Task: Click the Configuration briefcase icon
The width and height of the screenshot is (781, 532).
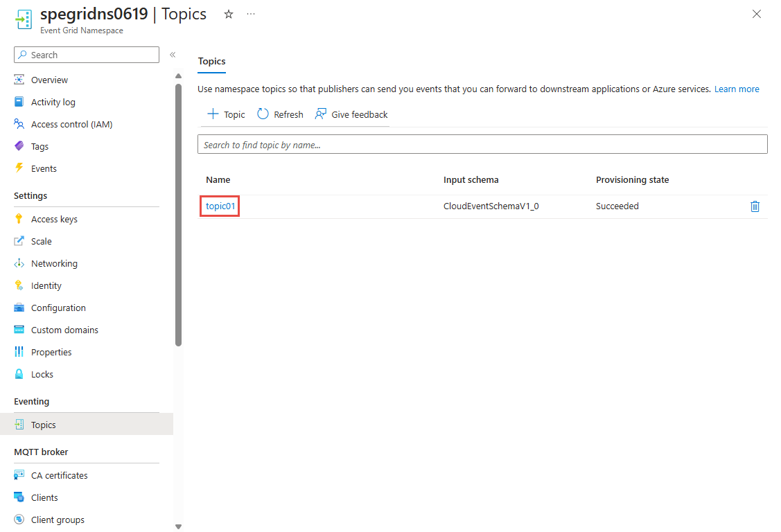Action: pos(19,308)
